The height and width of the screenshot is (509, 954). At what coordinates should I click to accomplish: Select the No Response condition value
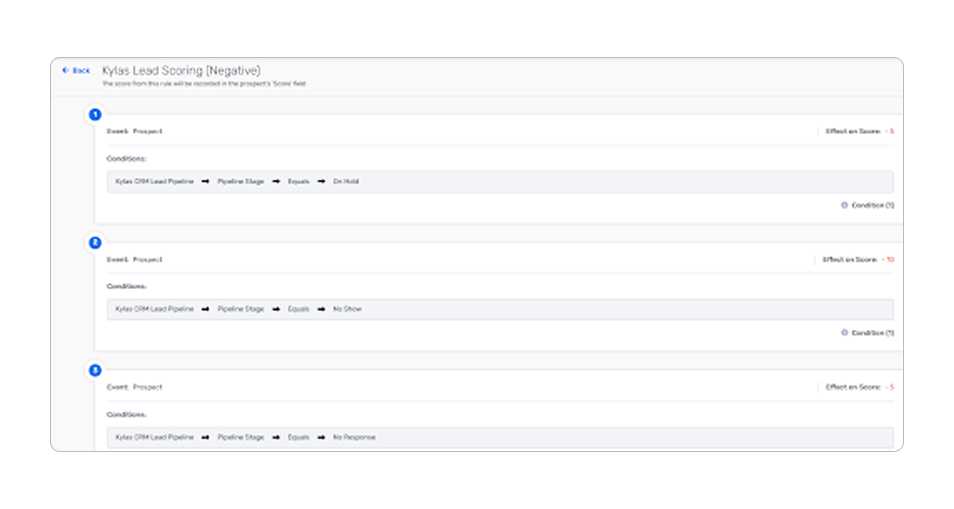tap(354, 437)
